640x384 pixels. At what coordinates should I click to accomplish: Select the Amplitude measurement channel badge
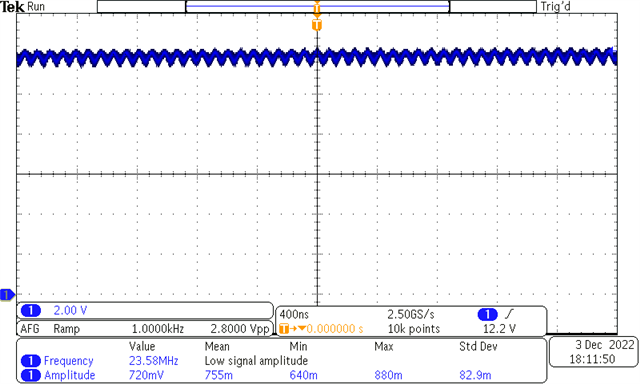point(31,375)
